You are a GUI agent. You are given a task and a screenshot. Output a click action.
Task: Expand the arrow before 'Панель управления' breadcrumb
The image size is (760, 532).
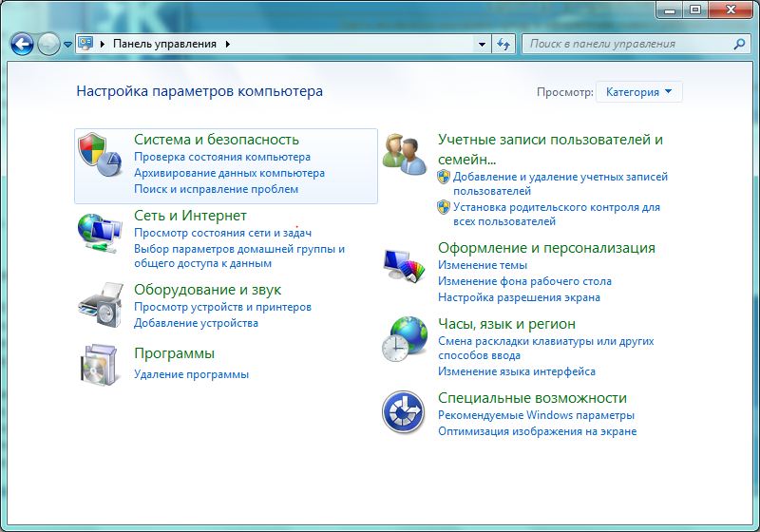point(103,44)
